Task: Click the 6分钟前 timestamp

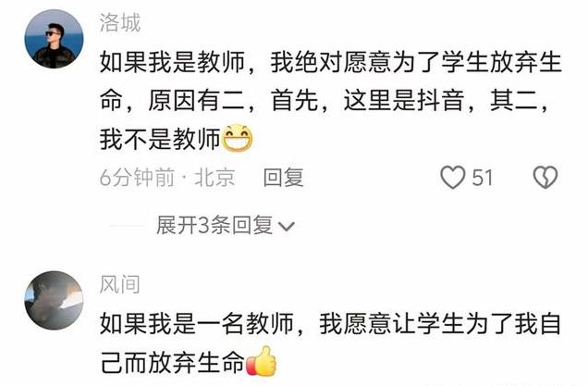Action: (x=137, y=178)
